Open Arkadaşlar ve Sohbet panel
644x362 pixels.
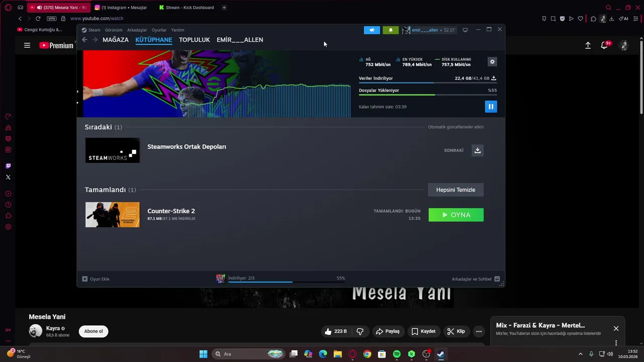click(x=475, y=279)
